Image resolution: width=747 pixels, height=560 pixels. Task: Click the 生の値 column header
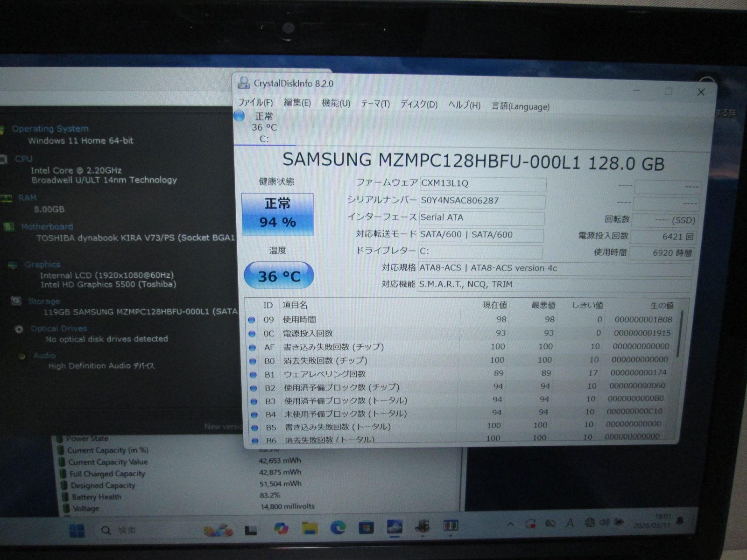[662, 306]
